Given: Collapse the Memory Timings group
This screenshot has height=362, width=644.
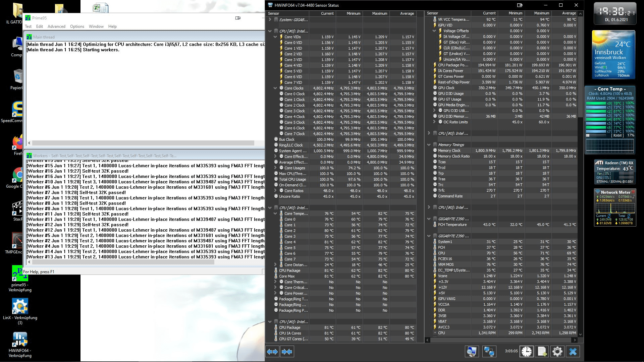Looking at the screenshot, I should click(429, 145).
